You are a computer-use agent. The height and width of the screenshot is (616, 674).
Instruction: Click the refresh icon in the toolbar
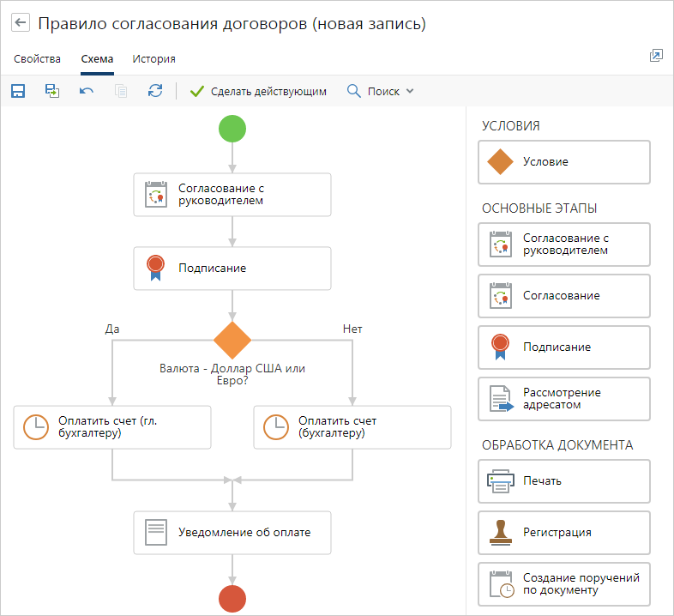155,91
